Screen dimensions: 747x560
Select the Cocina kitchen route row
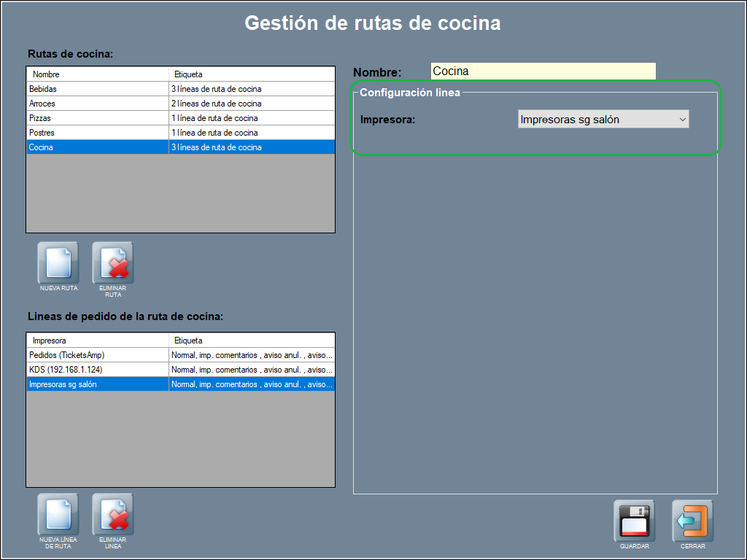point(98,147)
